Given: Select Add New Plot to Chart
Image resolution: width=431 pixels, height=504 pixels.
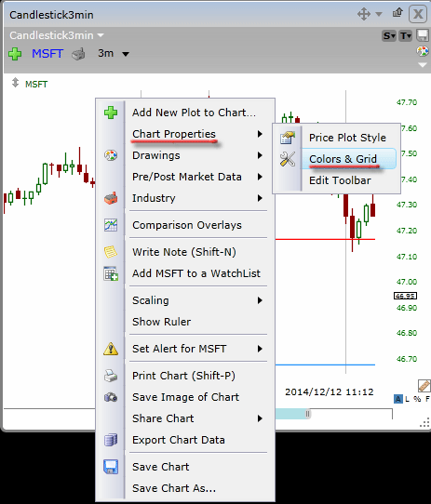Looking at the screenshot, I should coord(195,113).
